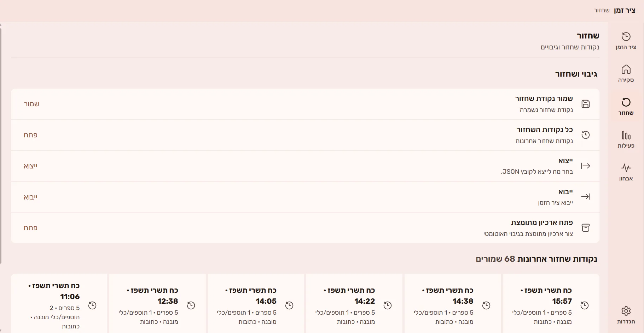Click the restore icon on the 14:05 card
Viewport: 644px width, 333px height.
tap(289, 305)
